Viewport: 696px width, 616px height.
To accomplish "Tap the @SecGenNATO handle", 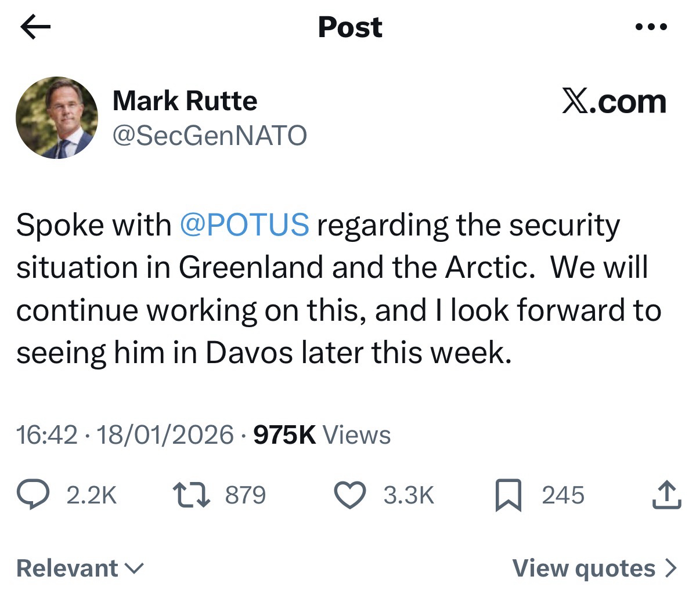I will pos(209,136).
